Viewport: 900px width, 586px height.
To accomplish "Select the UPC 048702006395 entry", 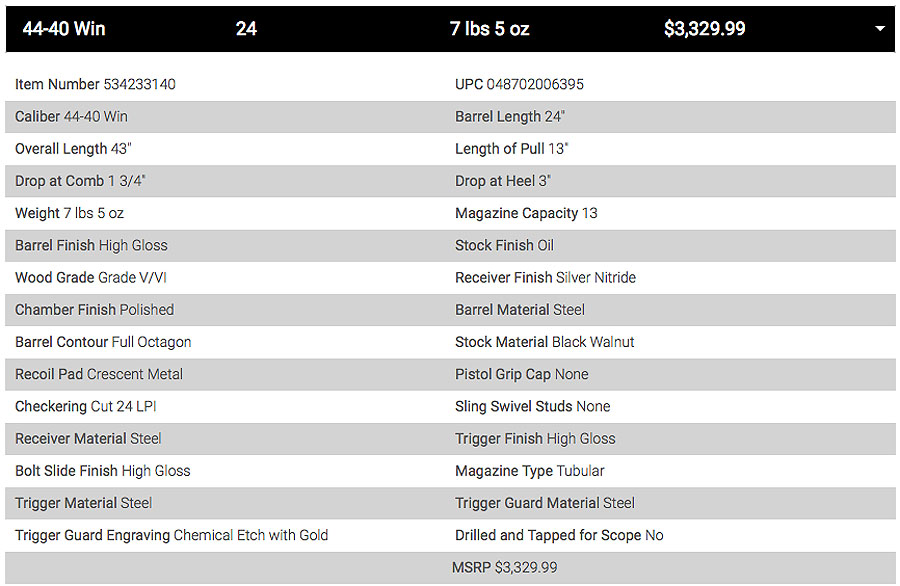I will click(x=519, y=85).
